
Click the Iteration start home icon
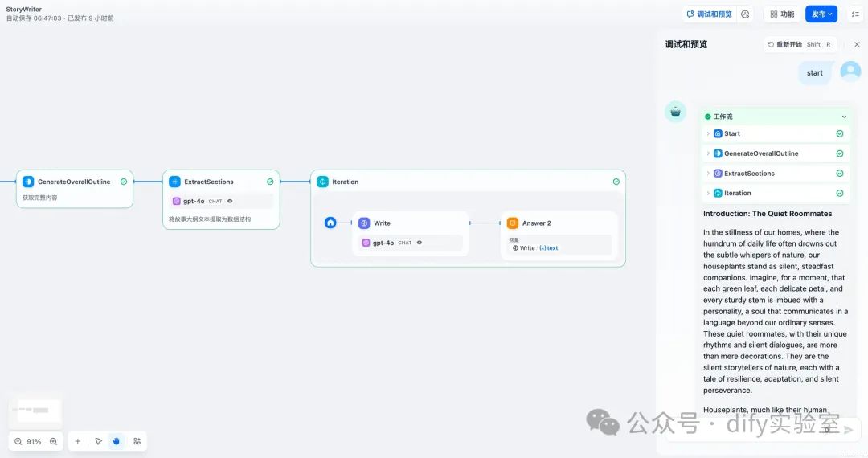330,223
